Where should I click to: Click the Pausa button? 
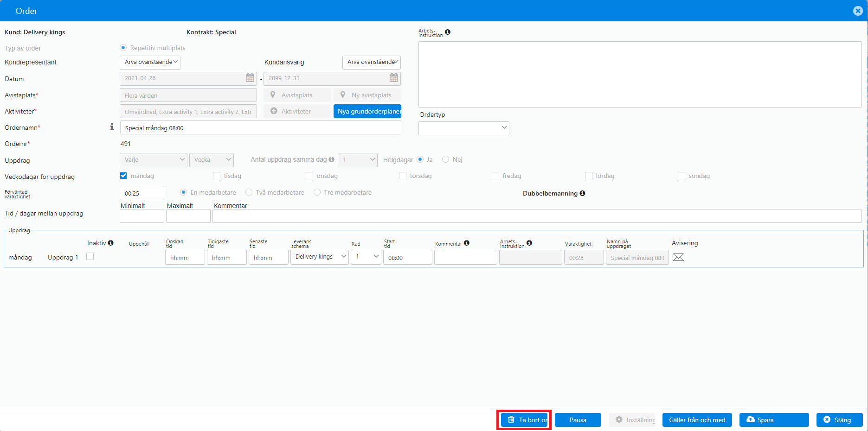[578, 420]
